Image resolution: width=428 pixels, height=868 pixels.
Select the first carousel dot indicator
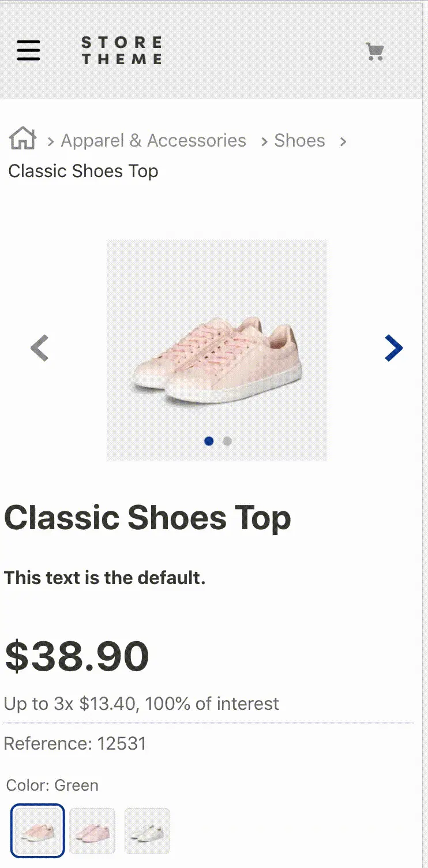pyautogui.click(x=209, y=441)
